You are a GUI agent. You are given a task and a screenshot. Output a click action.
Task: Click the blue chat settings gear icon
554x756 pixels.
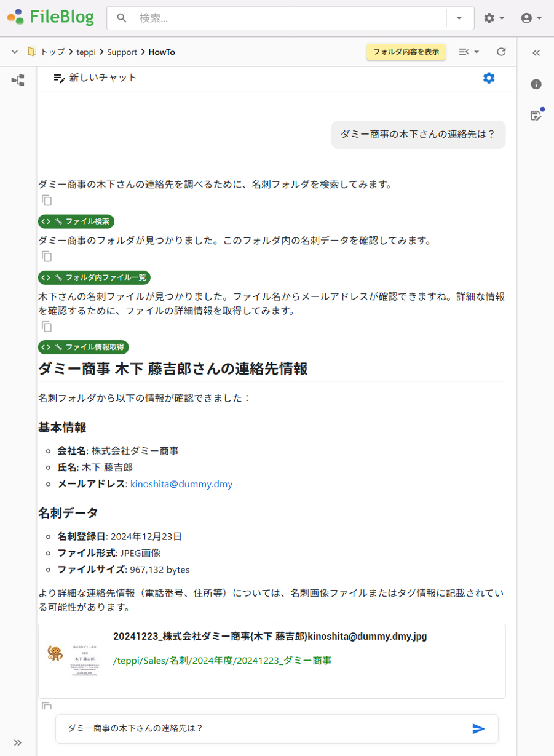tap(489, 78)
